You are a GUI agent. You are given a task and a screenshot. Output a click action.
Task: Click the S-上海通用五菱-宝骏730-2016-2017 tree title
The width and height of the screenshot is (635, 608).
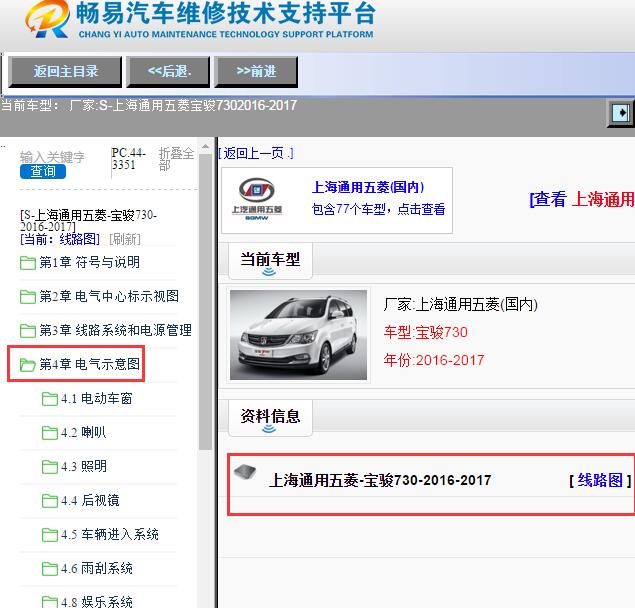point(89,221)
